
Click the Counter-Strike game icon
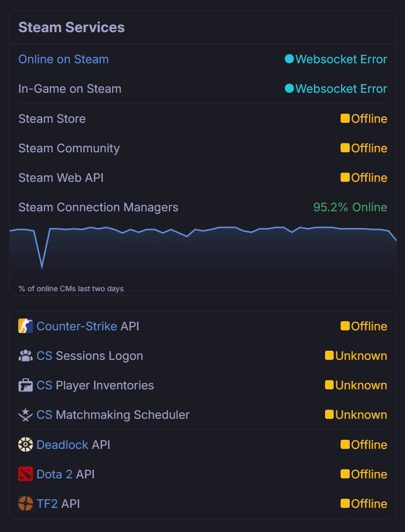point(25,326)
